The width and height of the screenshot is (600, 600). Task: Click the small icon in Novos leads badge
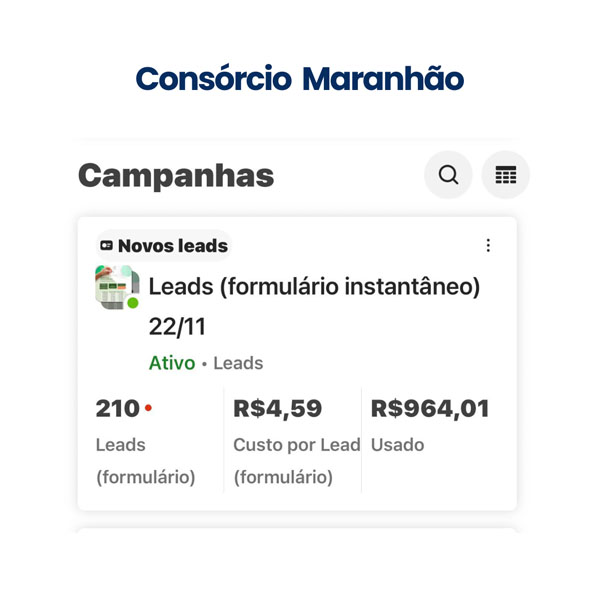pos(107,246)
